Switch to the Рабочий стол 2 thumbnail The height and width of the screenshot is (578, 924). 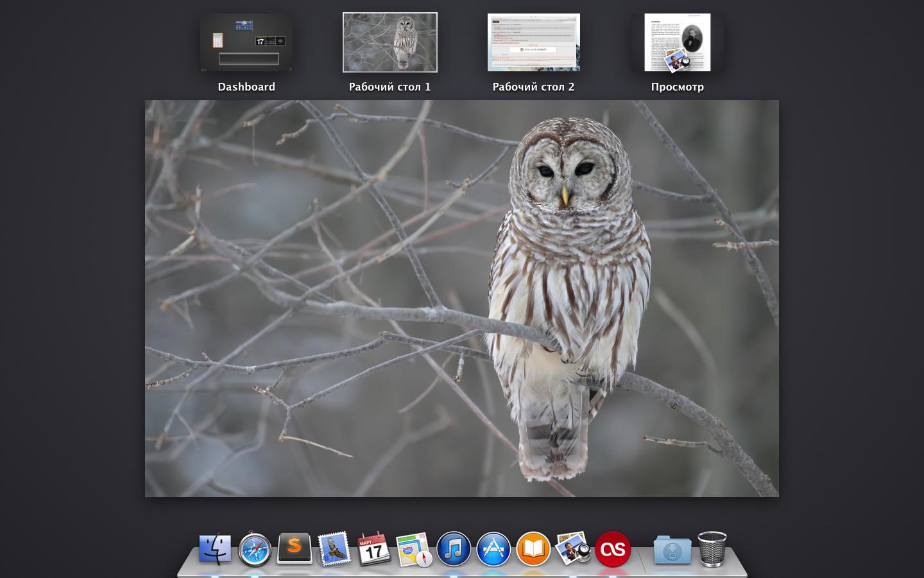coord(534,42)
